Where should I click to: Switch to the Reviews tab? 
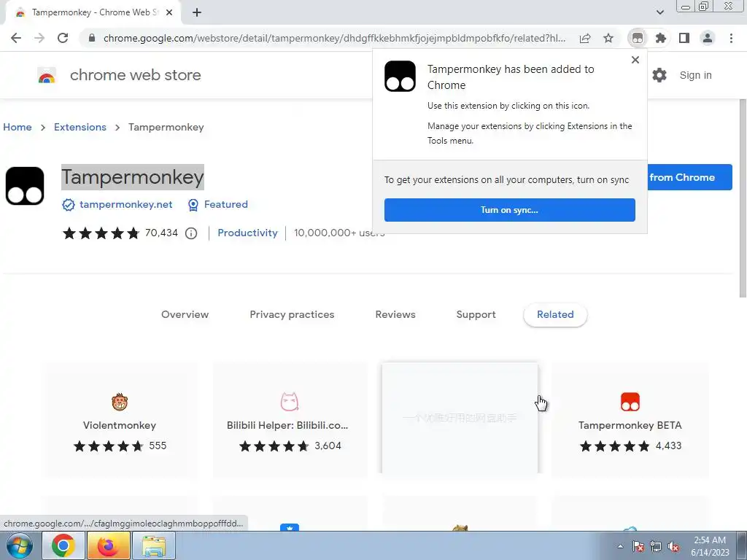pos(395,315)
